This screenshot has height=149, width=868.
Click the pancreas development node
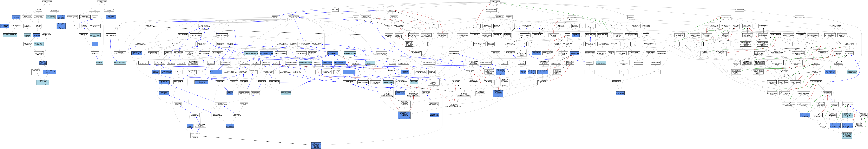350,53
